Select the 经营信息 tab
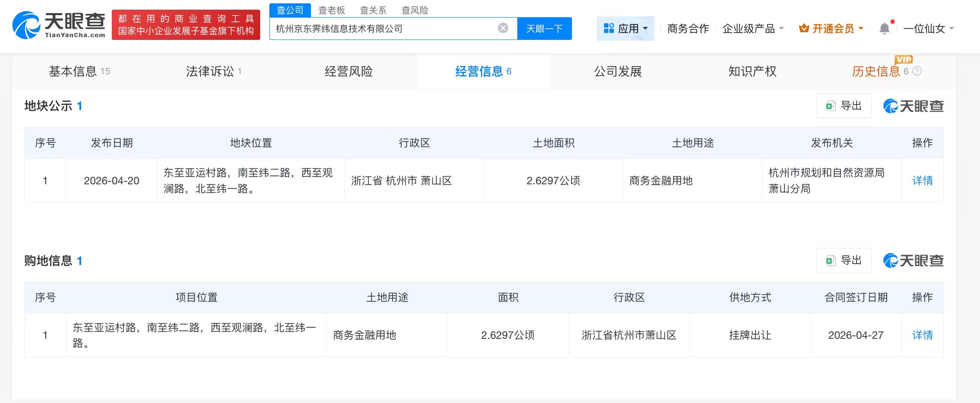The image size is (980, 403). (x=483, y=71)
